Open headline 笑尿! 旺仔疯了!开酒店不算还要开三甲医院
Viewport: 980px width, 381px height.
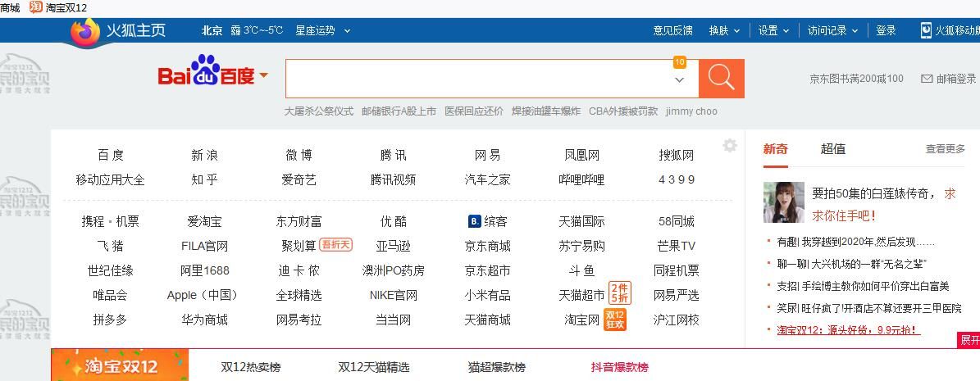[x=869, y=308]
